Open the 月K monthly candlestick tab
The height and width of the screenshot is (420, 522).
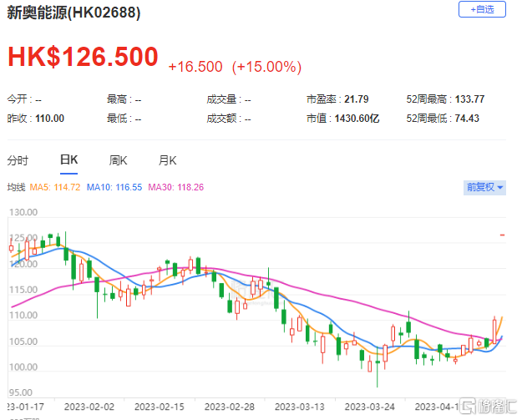pos(167,161)
